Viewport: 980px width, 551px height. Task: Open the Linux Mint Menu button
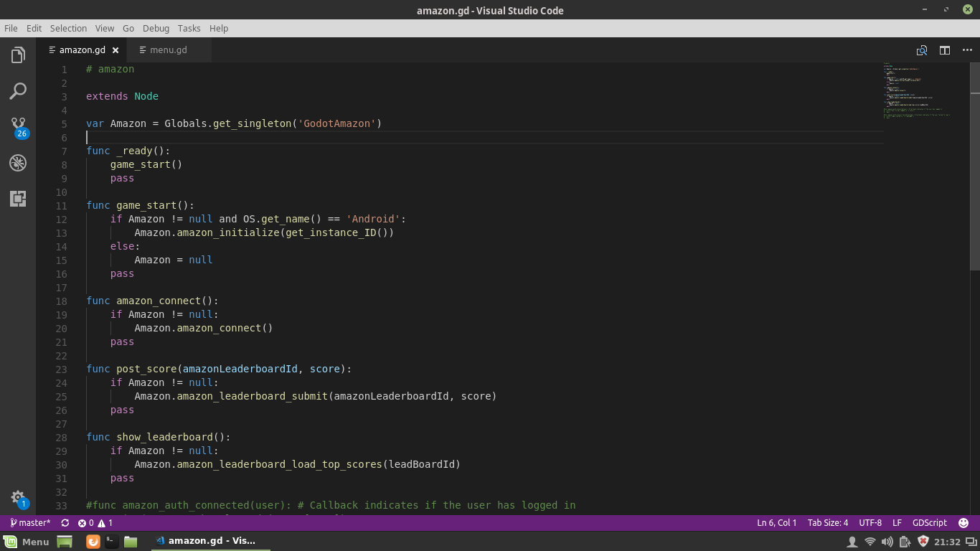[x=27, y=542]
